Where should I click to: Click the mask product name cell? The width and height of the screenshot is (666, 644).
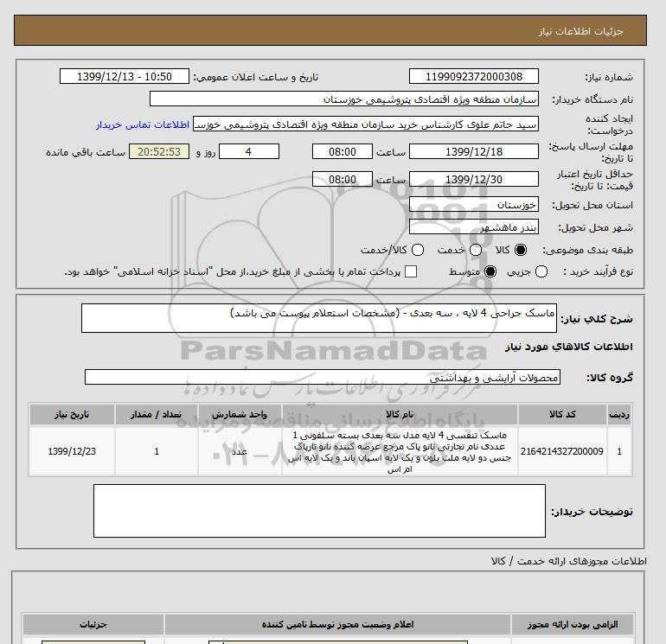click(400, 451)
